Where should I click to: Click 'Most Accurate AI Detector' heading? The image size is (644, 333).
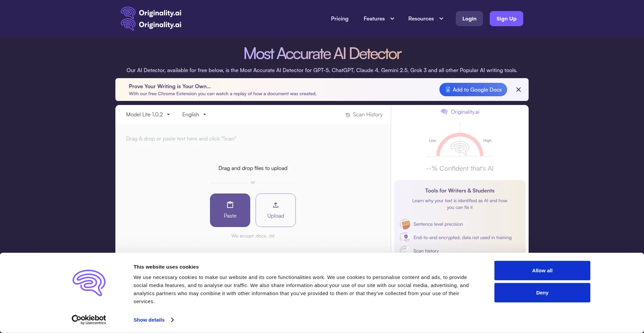(322, 54)
